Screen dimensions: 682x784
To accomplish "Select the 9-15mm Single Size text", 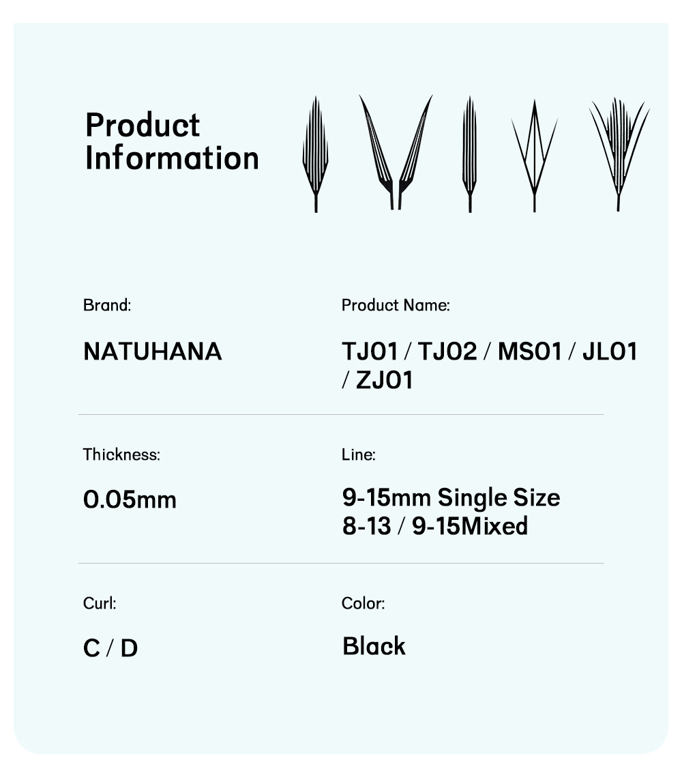I will 451,497.
